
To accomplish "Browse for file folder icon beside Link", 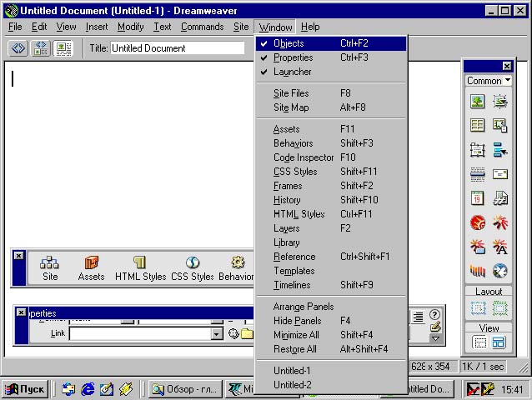I will pos(247,333).
